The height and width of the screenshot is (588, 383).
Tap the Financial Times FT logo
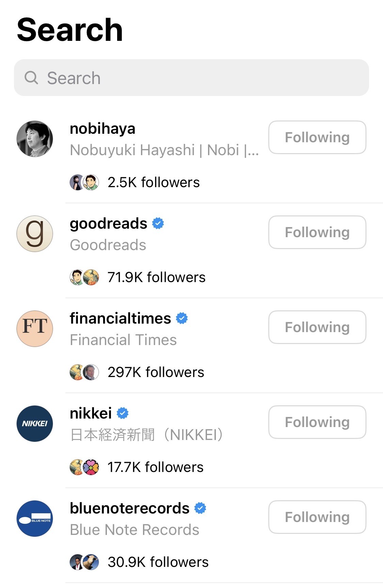35,329
